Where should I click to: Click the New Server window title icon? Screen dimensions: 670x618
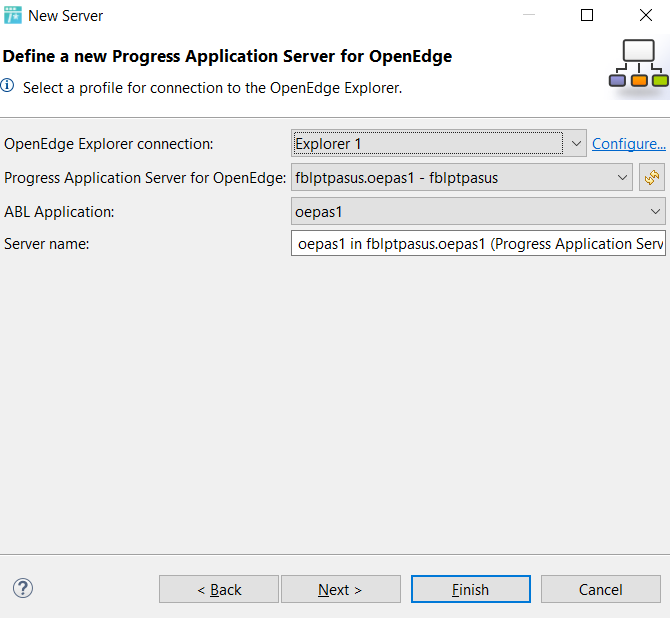coord(13,15)
